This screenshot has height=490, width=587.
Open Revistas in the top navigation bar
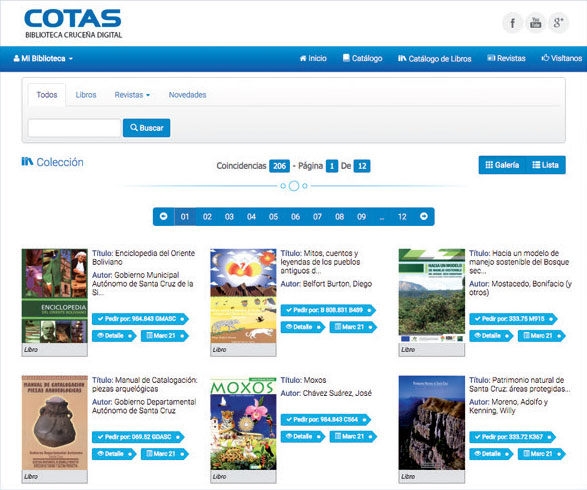(x=506, y=58)
